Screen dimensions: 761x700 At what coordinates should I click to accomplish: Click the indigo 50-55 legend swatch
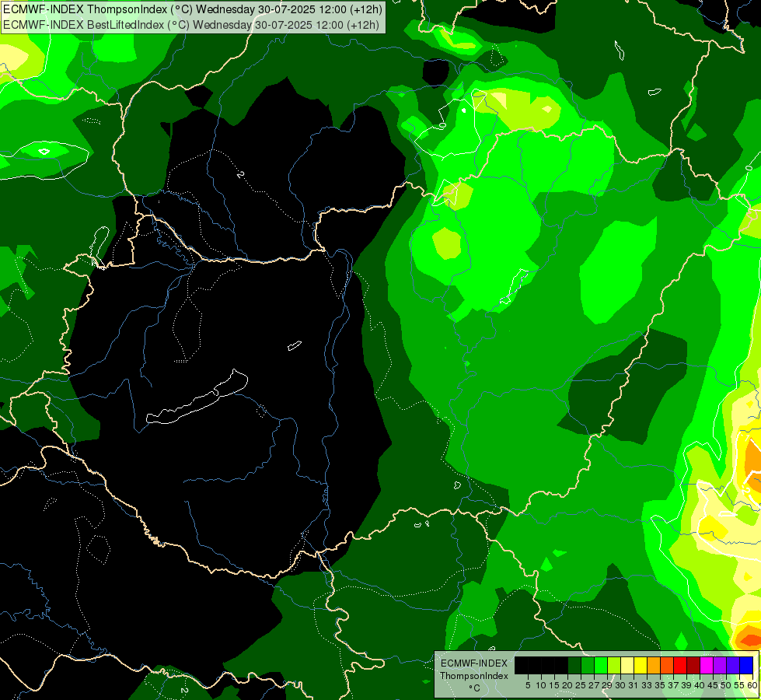(x=733, y=665)
